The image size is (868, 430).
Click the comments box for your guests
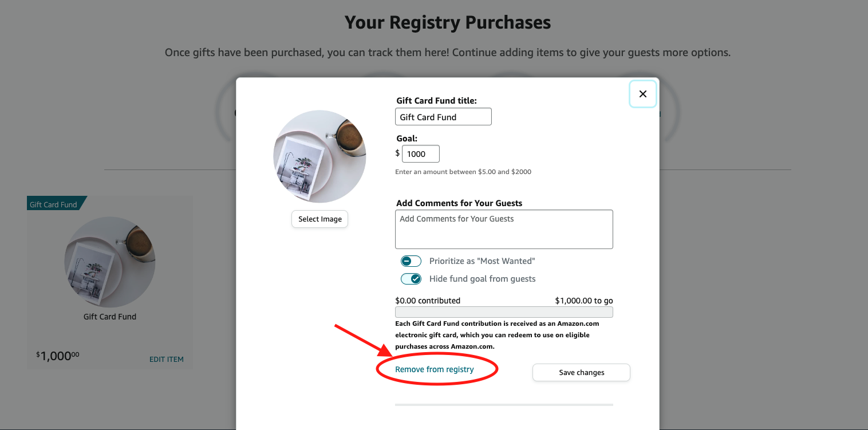coord(504,229)
